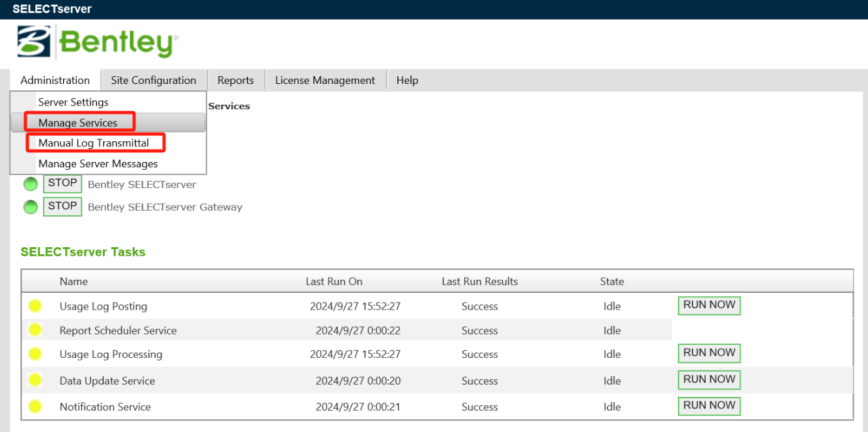Select the Data Update Service task name
The height and width of the screenshot is (432, 868).
click(107, 381)
